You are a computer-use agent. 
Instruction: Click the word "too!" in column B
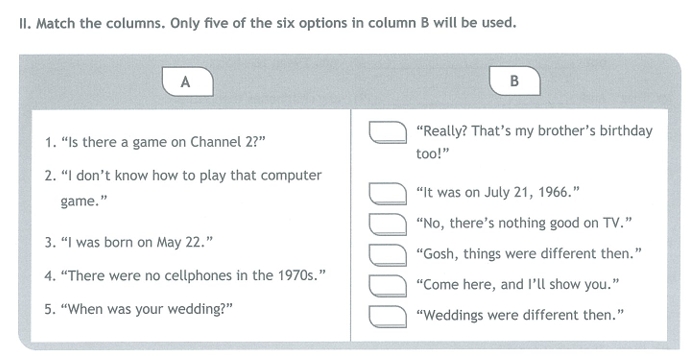[433, 154]
